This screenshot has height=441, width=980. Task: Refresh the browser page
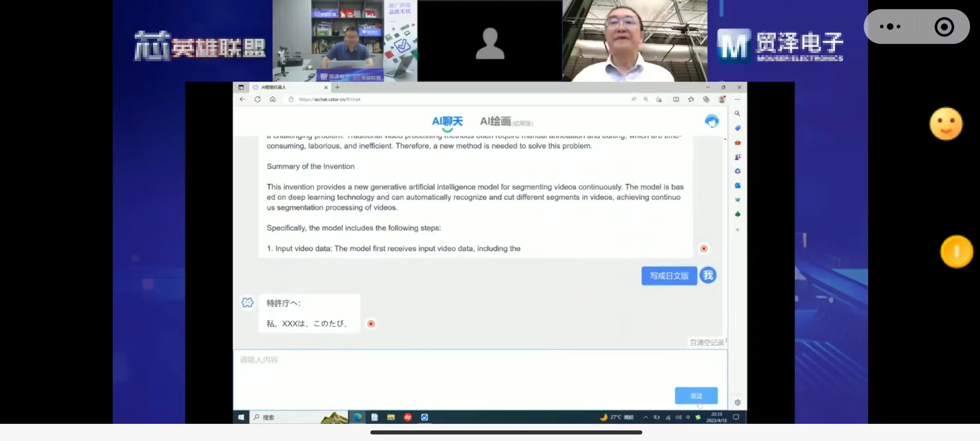point(257,99)
